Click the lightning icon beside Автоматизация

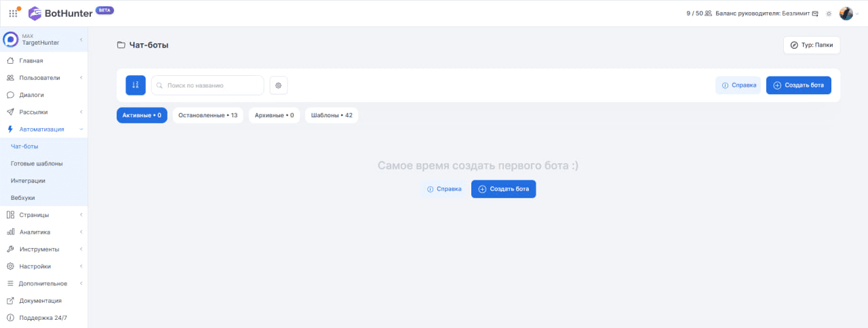[10, 129]
